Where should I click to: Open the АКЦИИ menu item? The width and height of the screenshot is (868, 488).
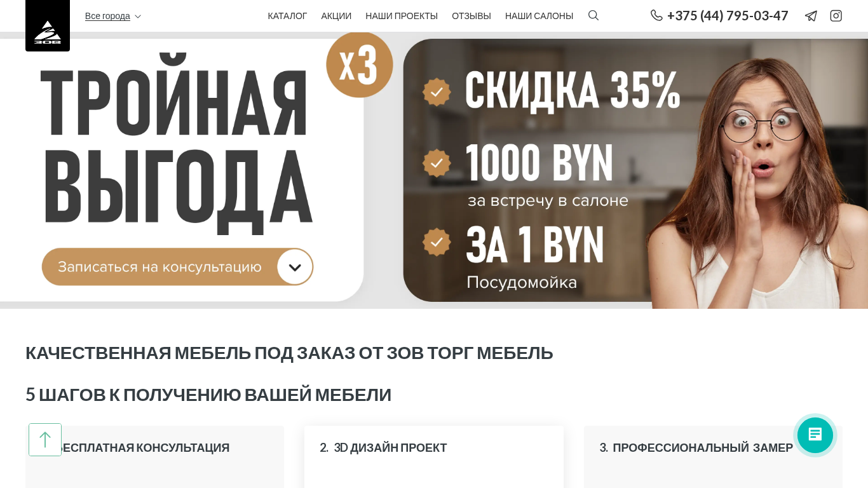336,16
